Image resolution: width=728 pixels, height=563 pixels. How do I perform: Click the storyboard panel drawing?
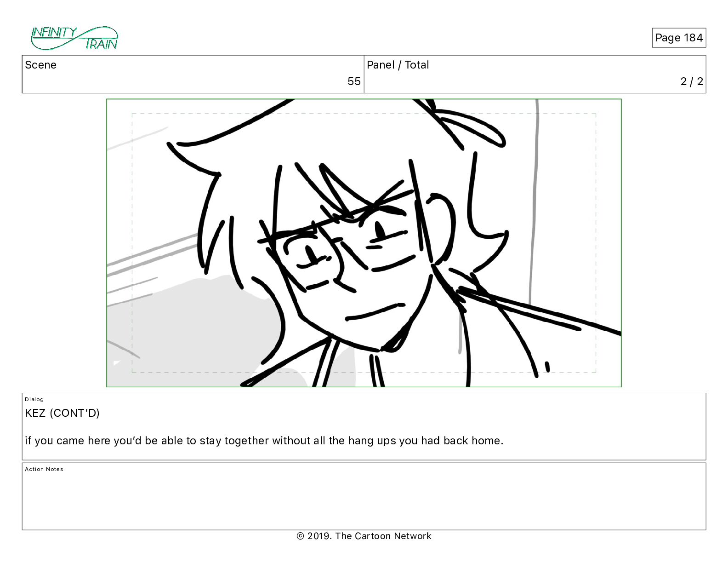click(364, 243)
